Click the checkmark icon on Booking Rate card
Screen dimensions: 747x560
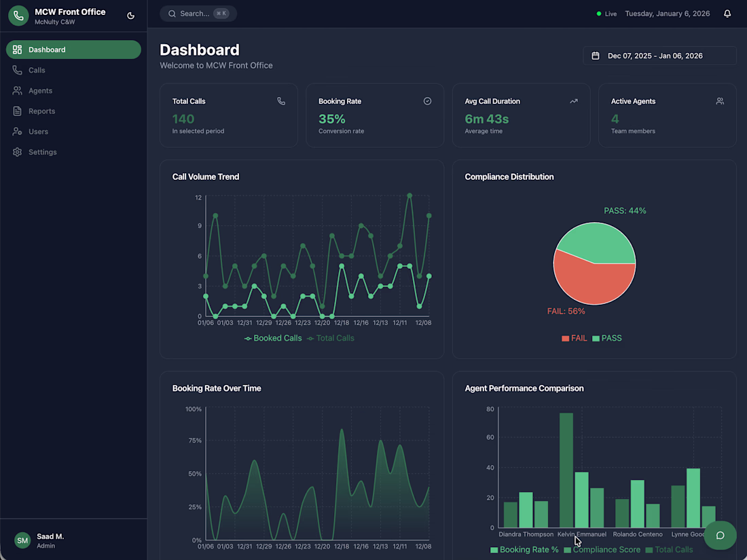(427, 101)
